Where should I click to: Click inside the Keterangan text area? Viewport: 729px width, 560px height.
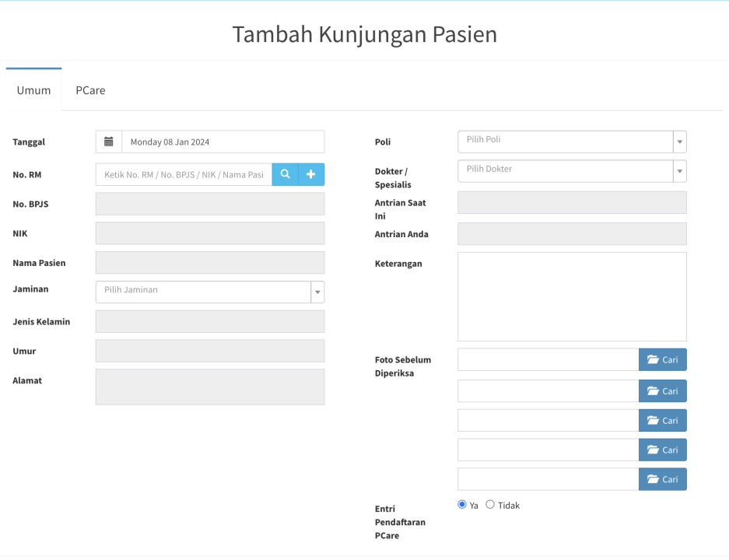(572, 296)
